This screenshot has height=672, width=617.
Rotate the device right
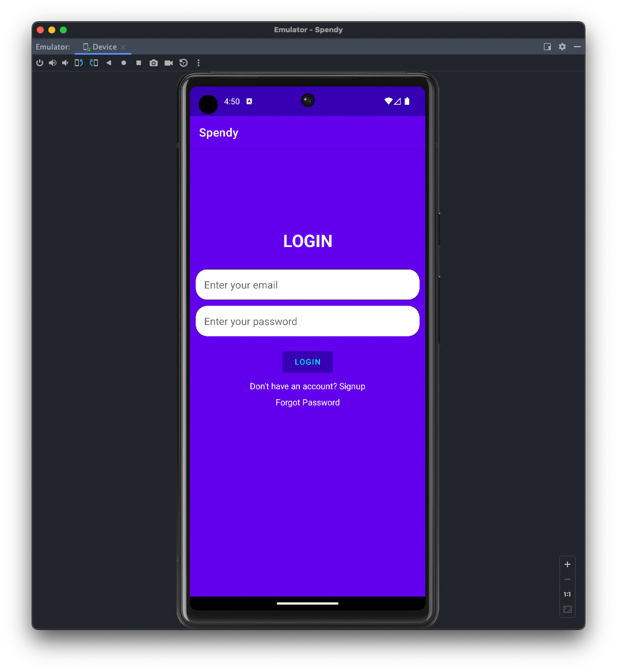pos(94,63)
